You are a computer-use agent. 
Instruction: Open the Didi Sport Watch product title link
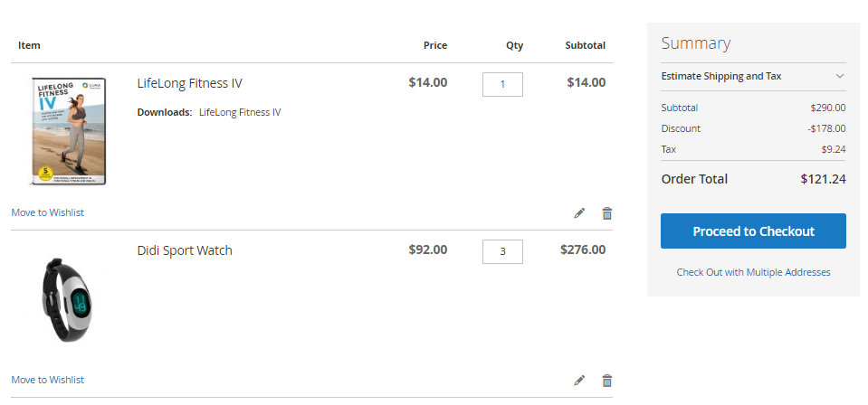tap(185, 250)
